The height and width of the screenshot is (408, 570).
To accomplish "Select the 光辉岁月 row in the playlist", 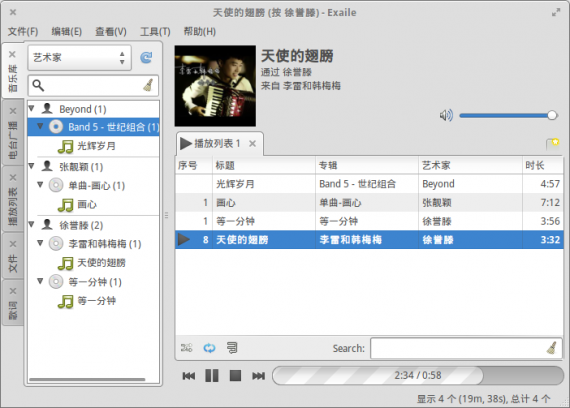I will (369, 184).
